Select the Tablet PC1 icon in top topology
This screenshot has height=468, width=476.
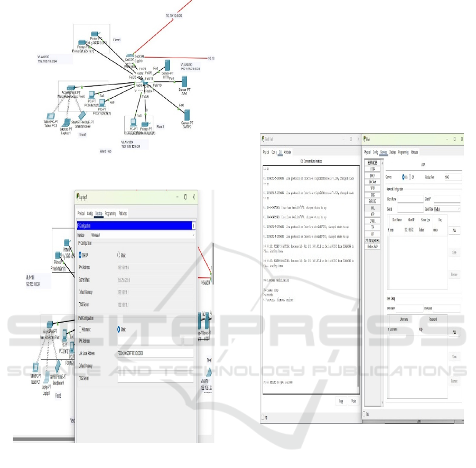(51, 116)
